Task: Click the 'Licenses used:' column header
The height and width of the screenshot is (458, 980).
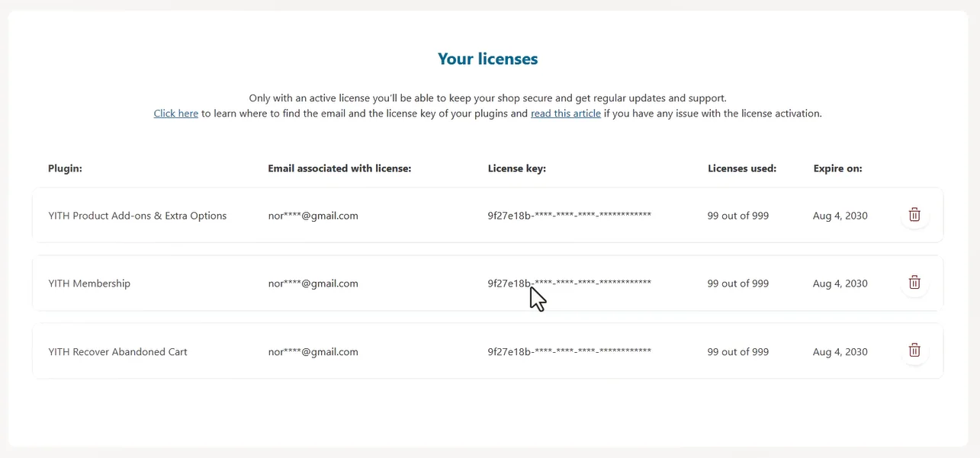Action: [x=742, y=168]
